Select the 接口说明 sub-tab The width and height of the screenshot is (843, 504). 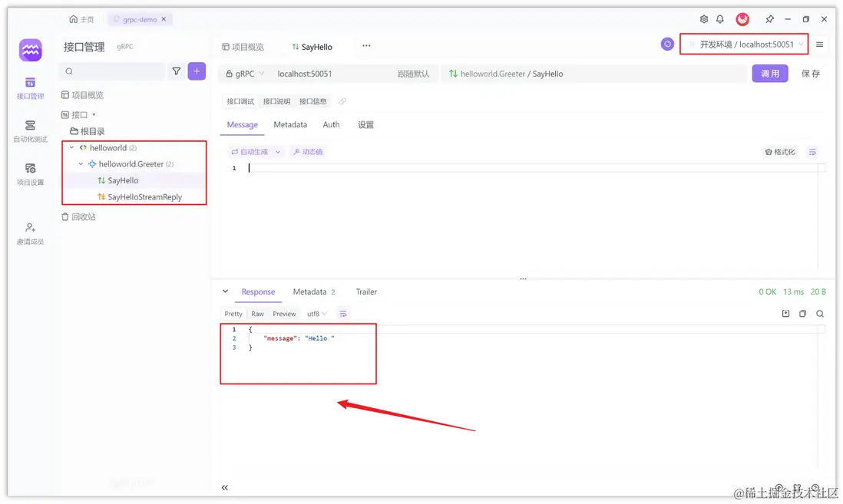click(x=276, y=101)
